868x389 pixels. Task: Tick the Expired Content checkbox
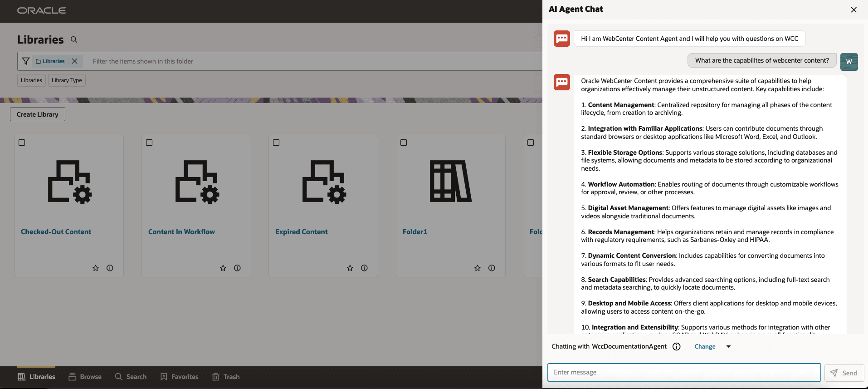click(276, 143)
